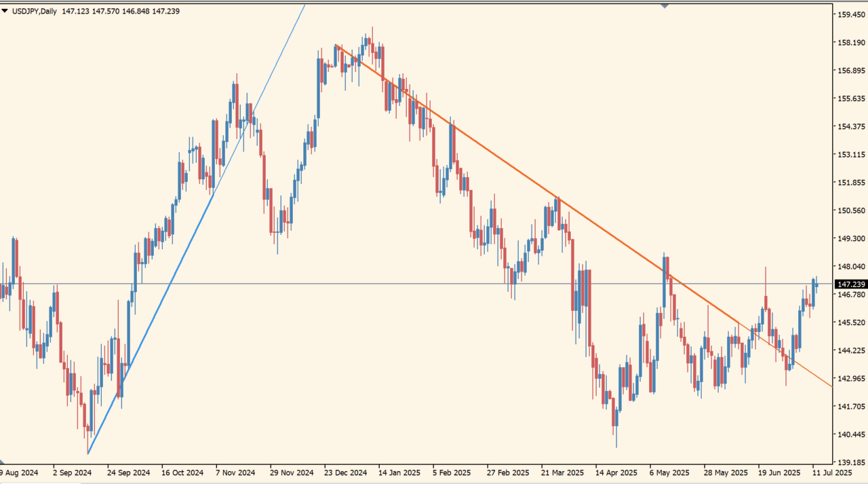This screenshot has width=868, height=484.
Task: Click the 2 Sep 2024 date label
Action: (72, 472)
